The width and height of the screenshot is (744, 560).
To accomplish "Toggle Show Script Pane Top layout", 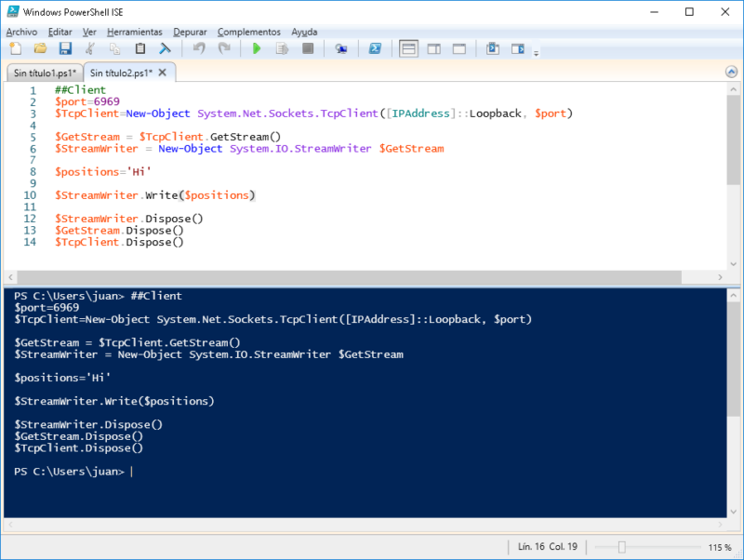I will [407, 48].
